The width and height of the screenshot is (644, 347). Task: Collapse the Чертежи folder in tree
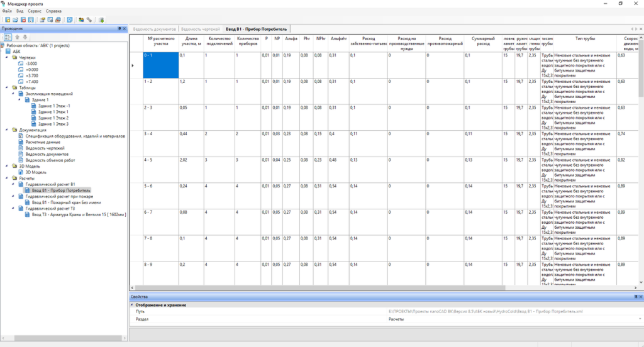pos(8,57)
